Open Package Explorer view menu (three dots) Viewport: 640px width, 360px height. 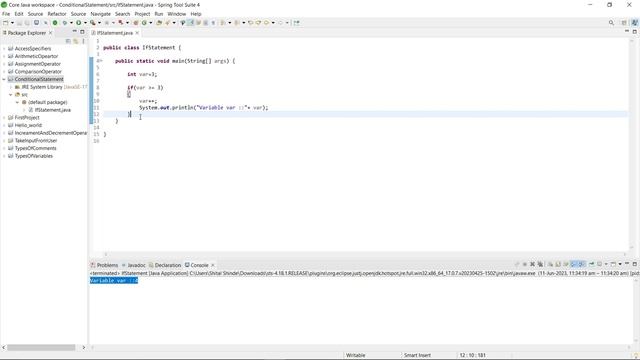(x=83, y=41)
